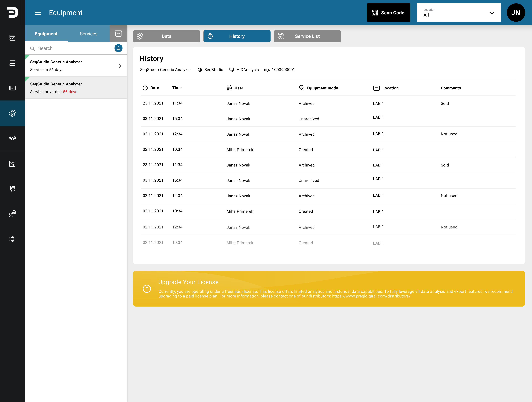Open the sliders settings sidebar icon
532x402 pixels.
[13, 164]
